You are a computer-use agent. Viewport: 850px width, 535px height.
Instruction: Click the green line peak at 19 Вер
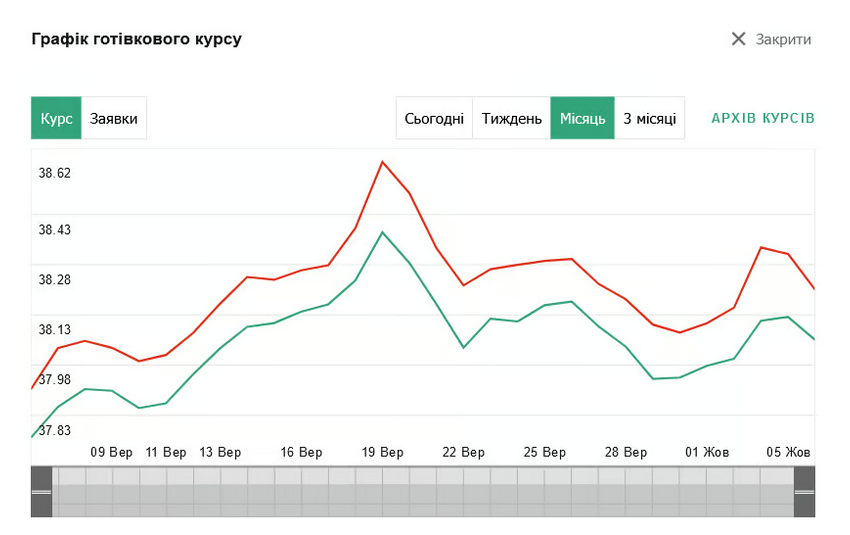[x=382, y=232]
